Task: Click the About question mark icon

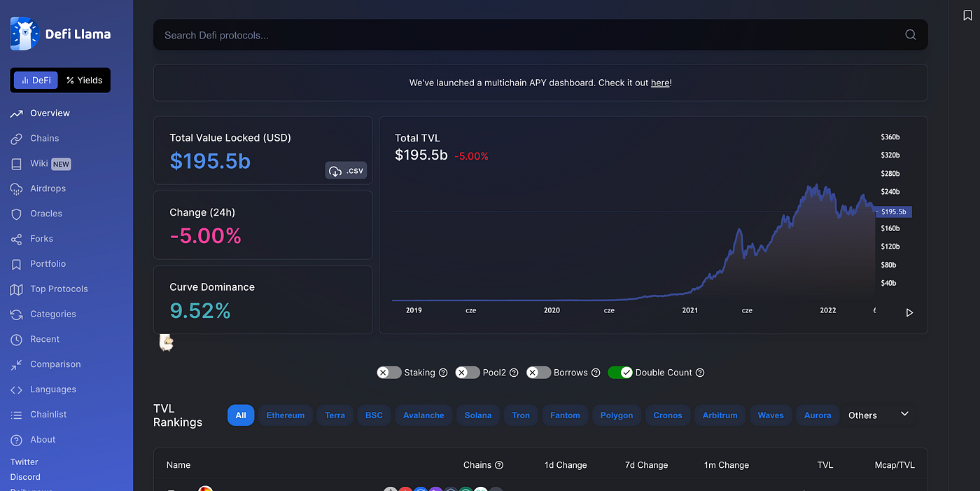Action: click(x=17, y=440)
